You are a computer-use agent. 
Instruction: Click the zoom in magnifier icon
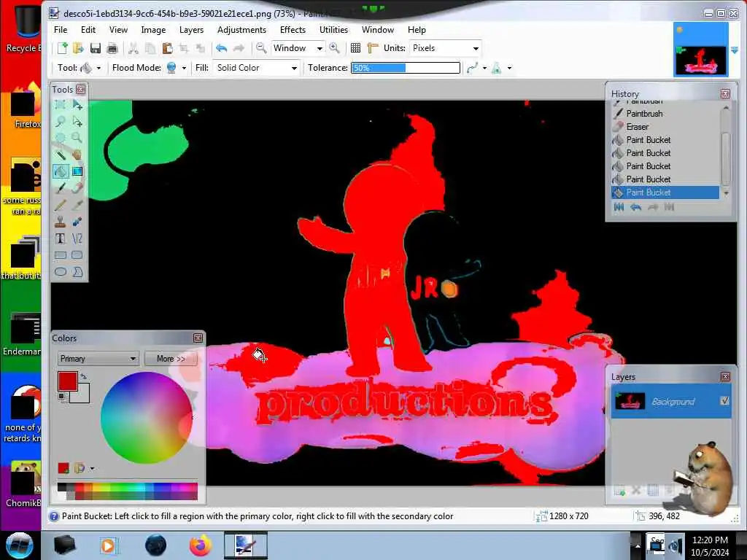(x=334, y=48)
